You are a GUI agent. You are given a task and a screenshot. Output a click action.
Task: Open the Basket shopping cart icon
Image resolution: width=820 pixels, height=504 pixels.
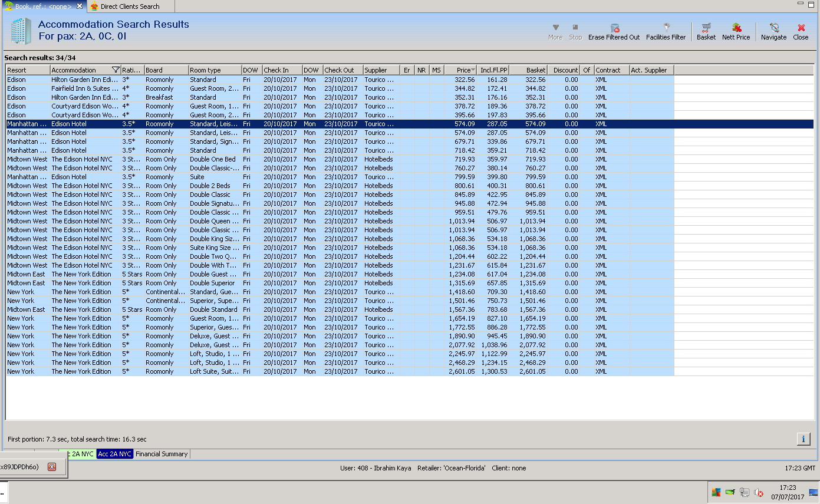pyautogui.click(x=706, y=28)
